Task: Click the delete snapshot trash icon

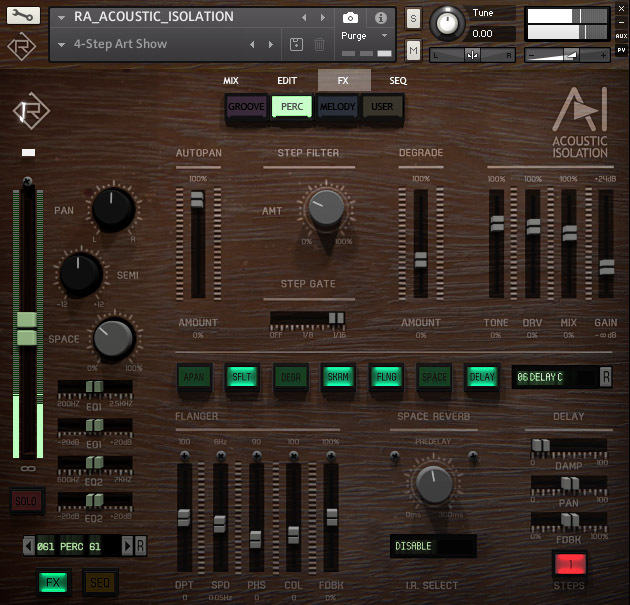Action: coord(319,44)
